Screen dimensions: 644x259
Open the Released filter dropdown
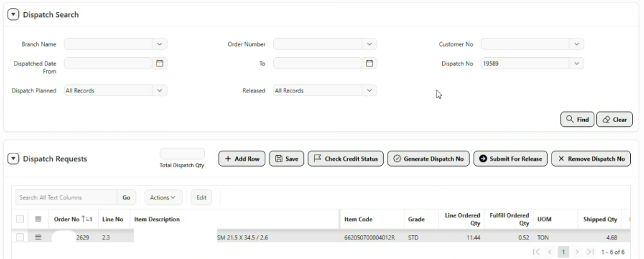(x=369, y=91)
